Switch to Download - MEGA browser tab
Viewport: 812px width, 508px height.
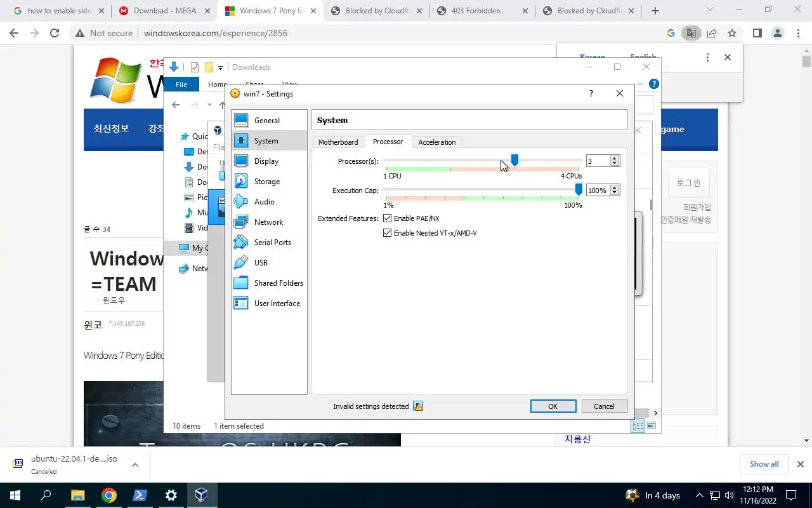(x=164, y=11)
